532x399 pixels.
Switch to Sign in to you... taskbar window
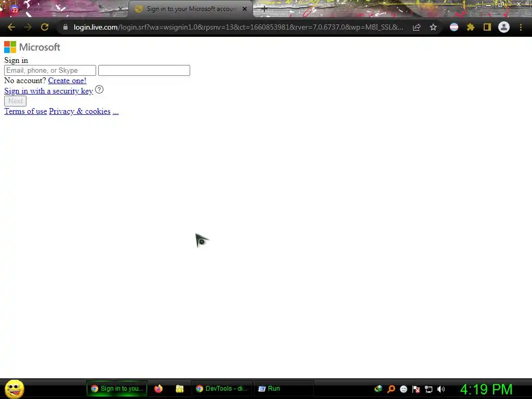117,389
